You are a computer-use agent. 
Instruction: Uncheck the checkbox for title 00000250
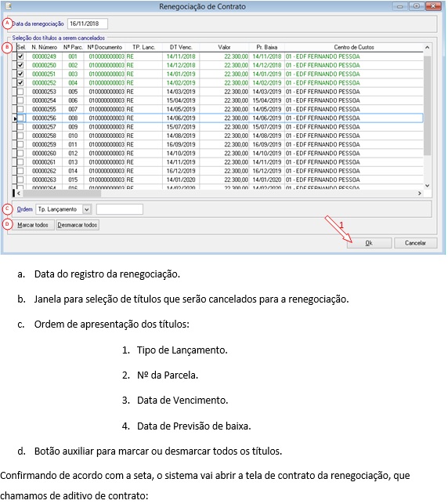[x=20, y=65]
